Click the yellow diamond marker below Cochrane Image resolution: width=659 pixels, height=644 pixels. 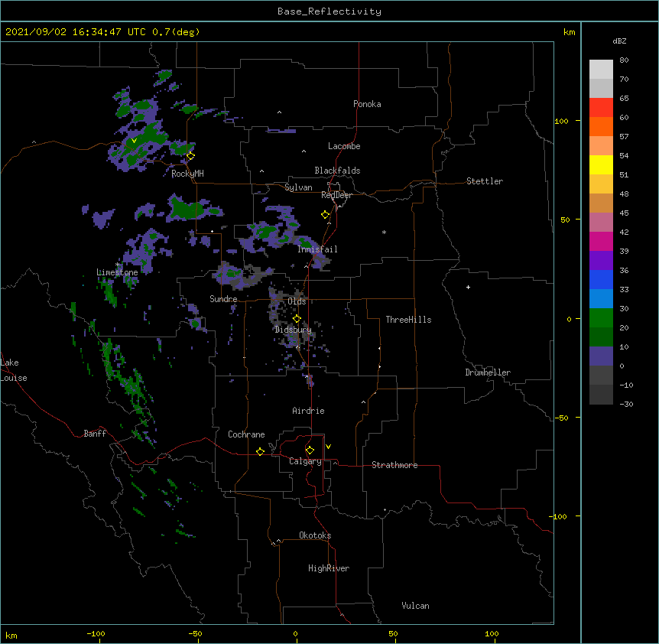(260, 451)
